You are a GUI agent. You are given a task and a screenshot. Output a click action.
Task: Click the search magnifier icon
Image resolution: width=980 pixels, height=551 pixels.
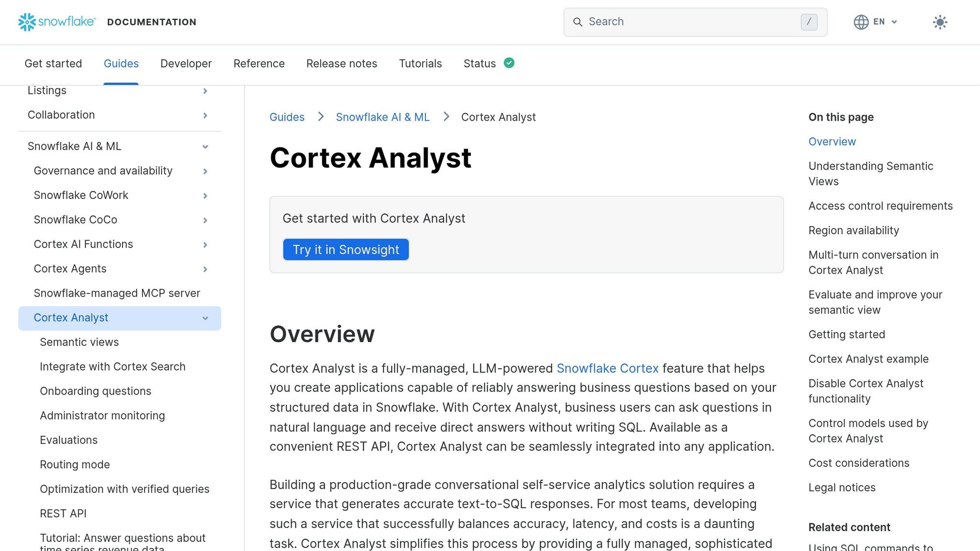[578, 22]
